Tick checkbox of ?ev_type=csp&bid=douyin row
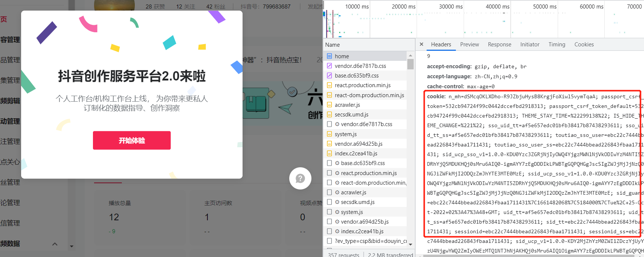The height and width of the screenshot is (257, 644). pos(329,241)
